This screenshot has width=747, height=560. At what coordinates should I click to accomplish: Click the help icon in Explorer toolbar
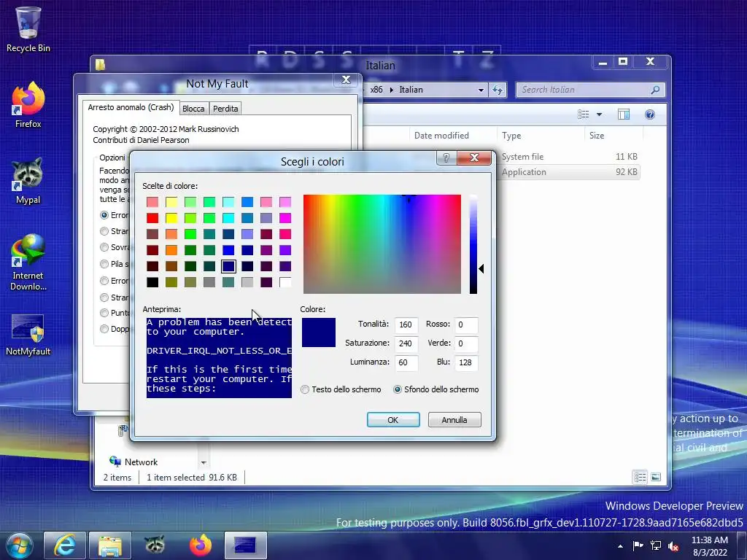pos(650,114)
